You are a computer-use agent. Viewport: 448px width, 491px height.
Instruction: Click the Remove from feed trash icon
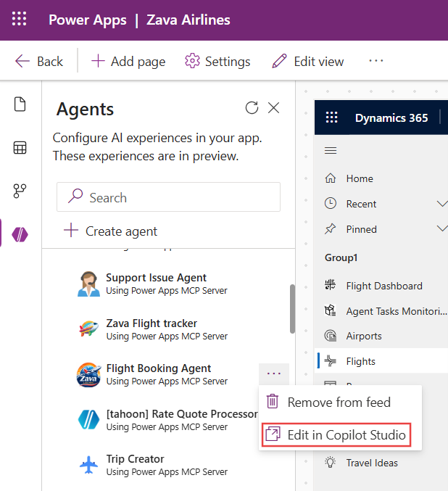click(273, 401)
